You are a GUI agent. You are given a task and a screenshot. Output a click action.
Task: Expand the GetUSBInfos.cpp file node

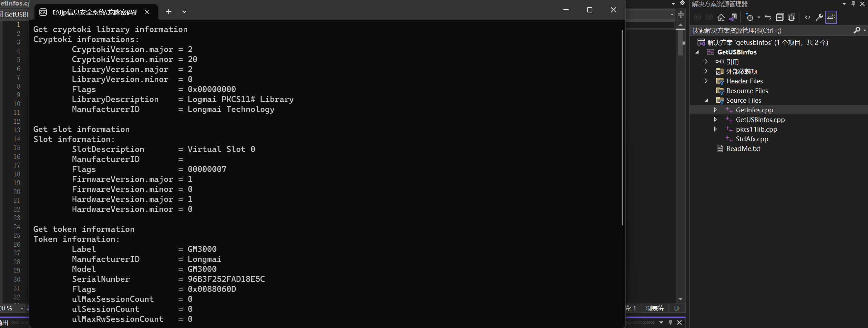(715, 120)
